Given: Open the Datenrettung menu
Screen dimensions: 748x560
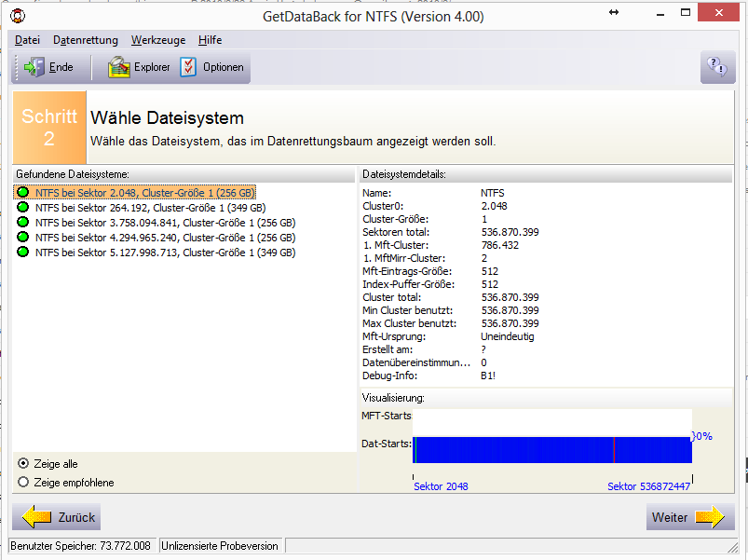Looking at the screenshot, I should [x=86, y=40].
